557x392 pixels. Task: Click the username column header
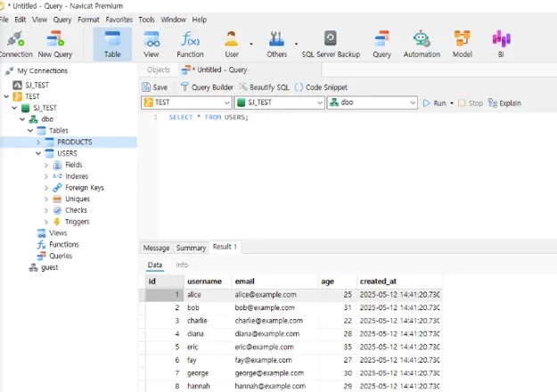point(209,282)
